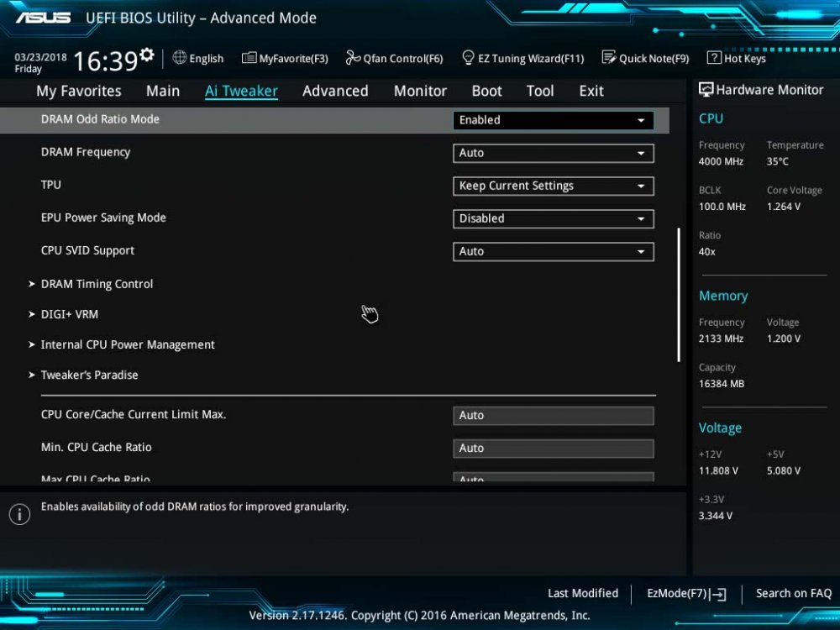The width and height of the screenshot is (840, 630).
Task: Click BCLK value 100.0 MHz
Action: [722, 207]
